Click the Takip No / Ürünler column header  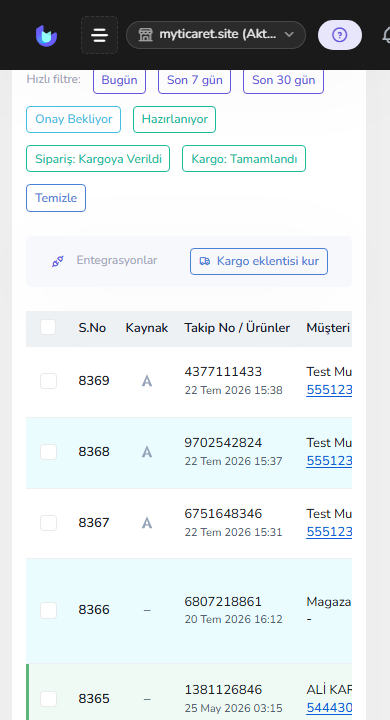pyautogui.click(x=237, y=328)
